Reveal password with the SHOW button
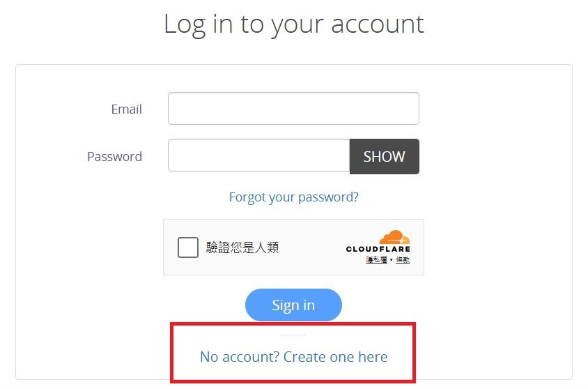Screen dimensions: 588x389 [385, 156]
